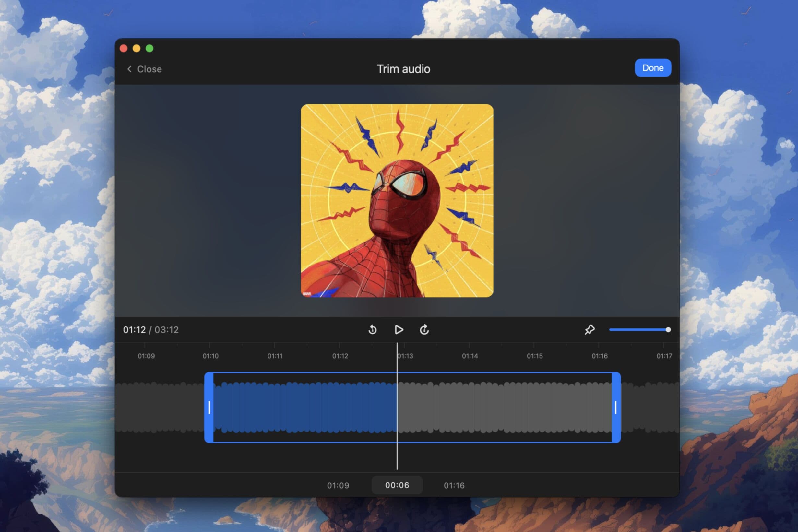Select the 00:06 duration field

pos(397,485)
